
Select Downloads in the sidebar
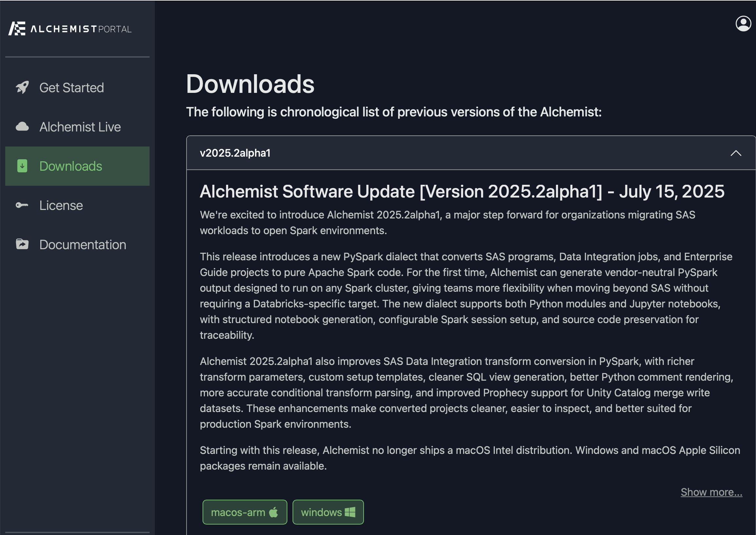[77, 166]
